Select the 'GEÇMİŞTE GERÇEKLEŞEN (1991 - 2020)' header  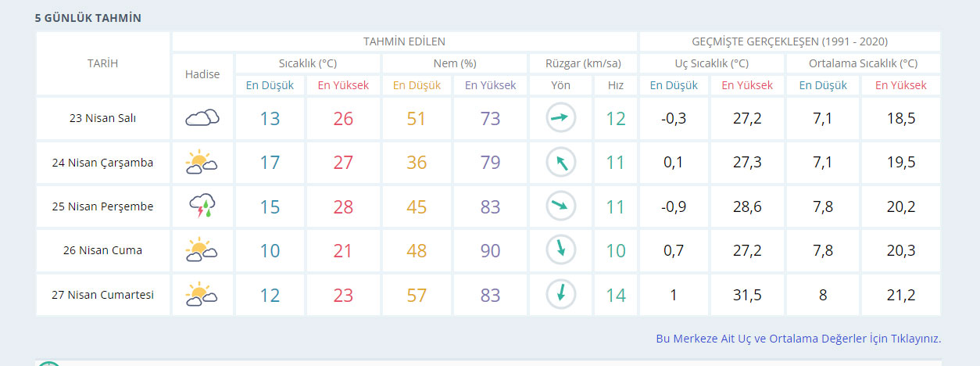click(x=789, y=41)
